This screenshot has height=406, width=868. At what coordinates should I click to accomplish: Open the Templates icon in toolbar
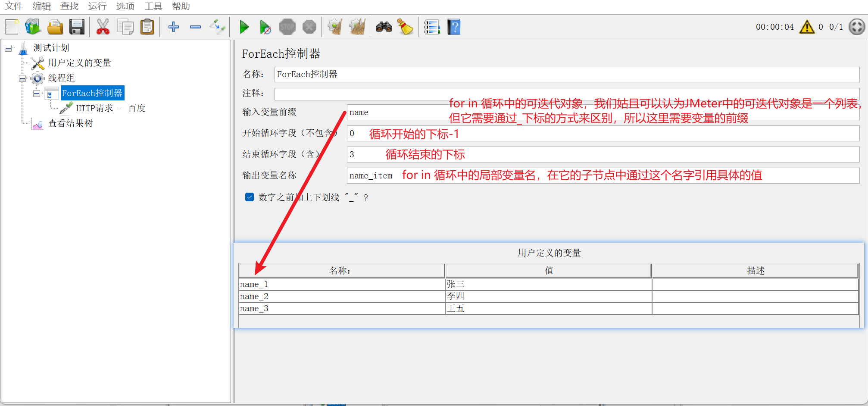[x=33, y=27]
